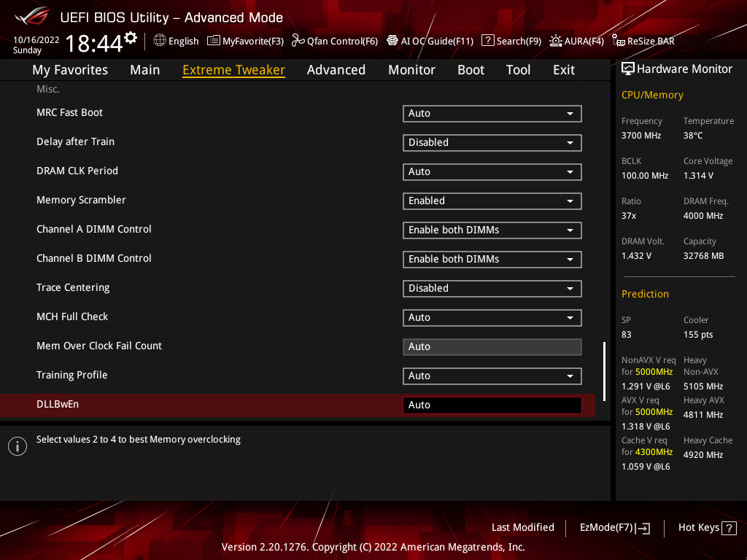Open MCH Full Check dropdown

click(x=492, y=317)
